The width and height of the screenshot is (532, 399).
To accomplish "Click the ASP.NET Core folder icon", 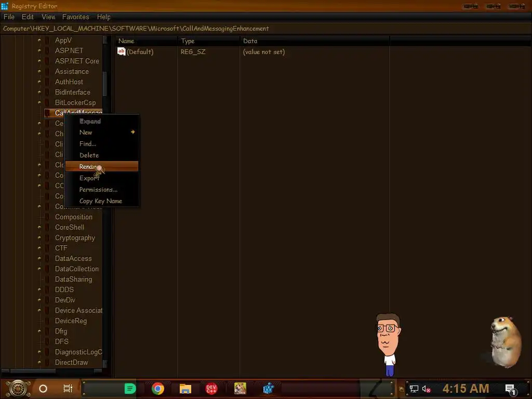I will pyautogui.click(x=48, y=61).
